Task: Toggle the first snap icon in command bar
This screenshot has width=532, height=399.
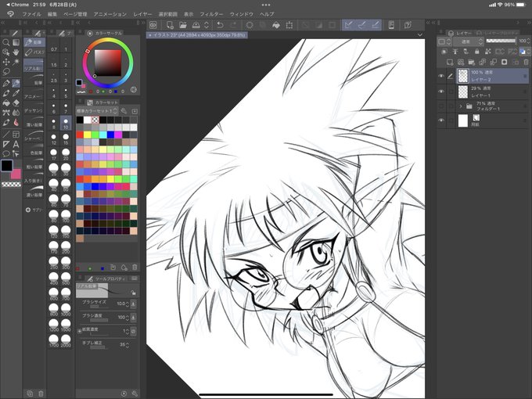Action: tap(348, 25)
